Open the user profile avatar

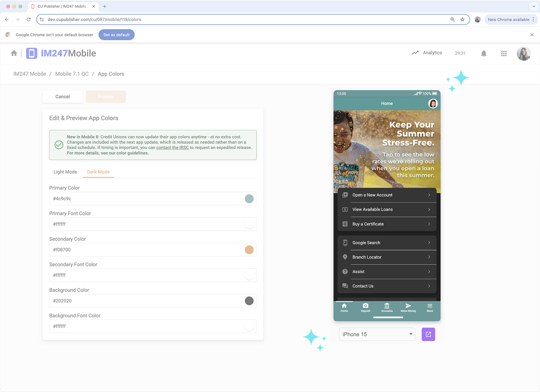tap(524, 54)
